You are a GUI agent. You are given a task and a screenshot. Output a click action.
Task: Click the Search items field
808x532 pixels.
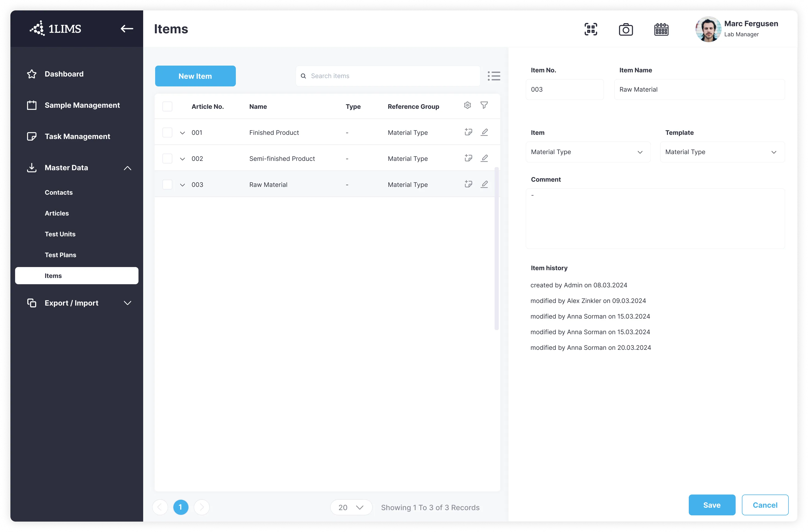tap(390, 76)
